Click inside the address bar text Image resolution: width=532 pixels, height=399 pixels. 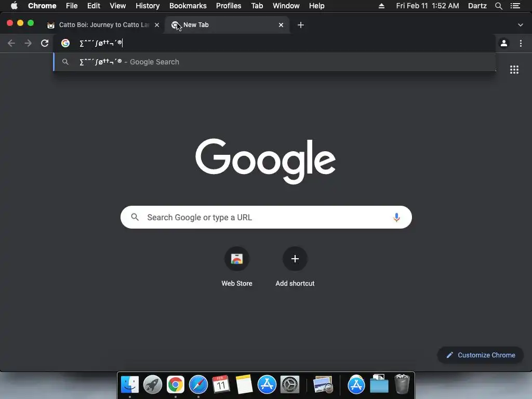click(101, 43)
